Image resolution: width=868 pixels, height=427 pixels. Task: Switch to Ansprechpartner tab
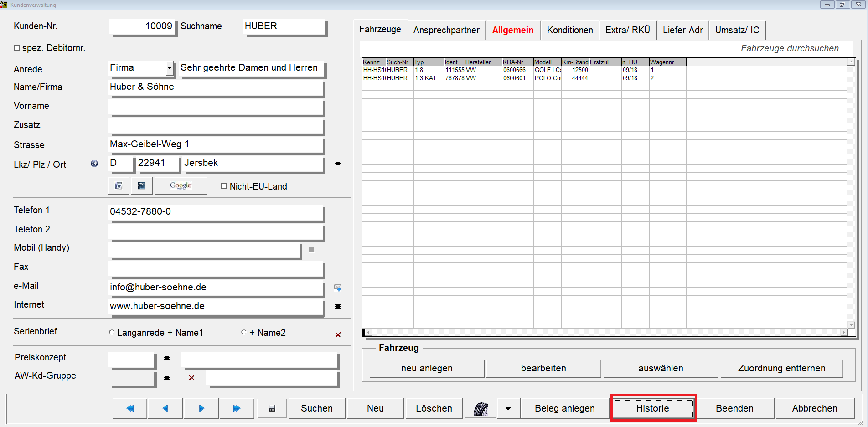click(x=446, y=30)
